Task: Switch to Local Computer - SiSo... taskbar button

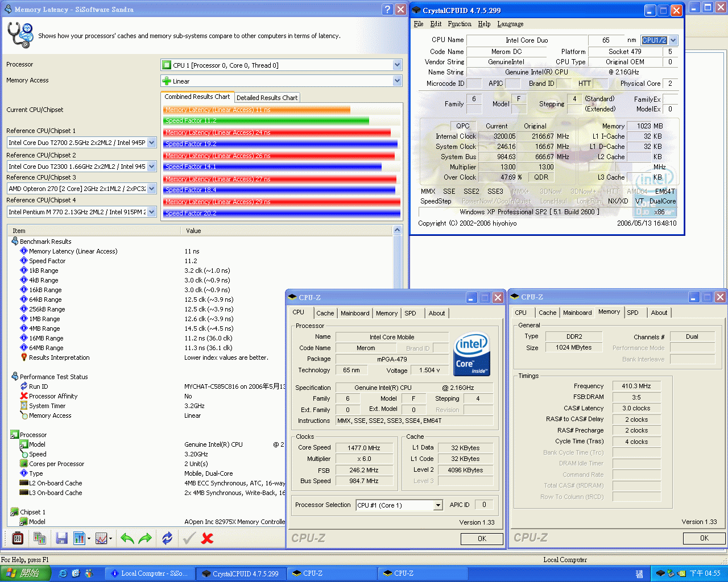Action: coord(151,573)
